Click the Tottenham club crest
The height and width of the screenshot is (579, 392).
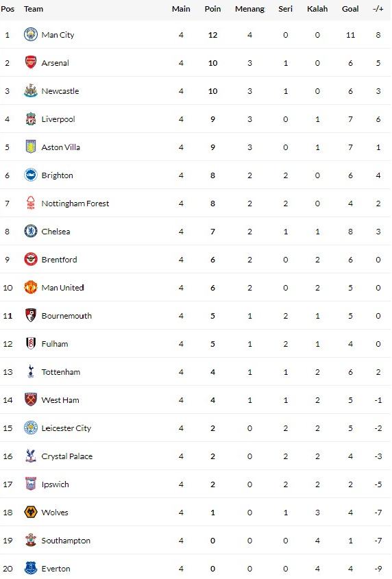pyautogui.click(x=31, y=371)
